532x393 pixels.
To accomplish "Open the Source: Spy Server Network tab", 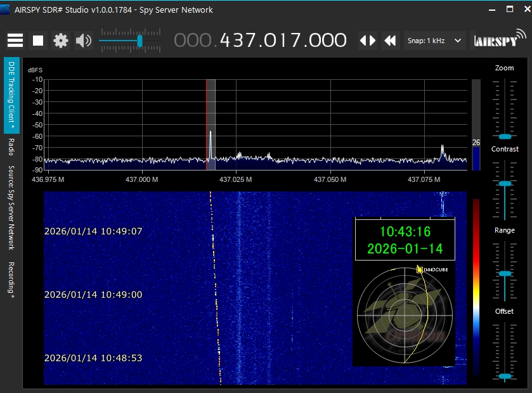I will pos(11,207).
